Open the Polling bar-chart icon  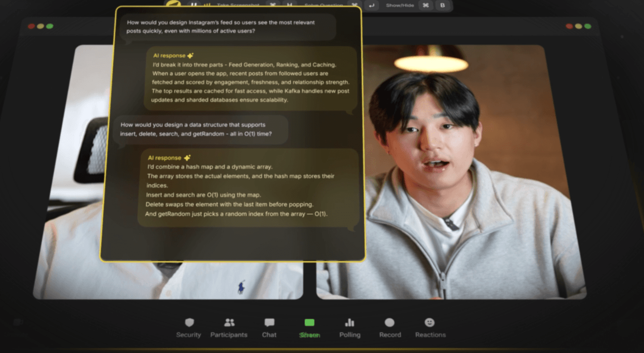(x=349, y=323)
